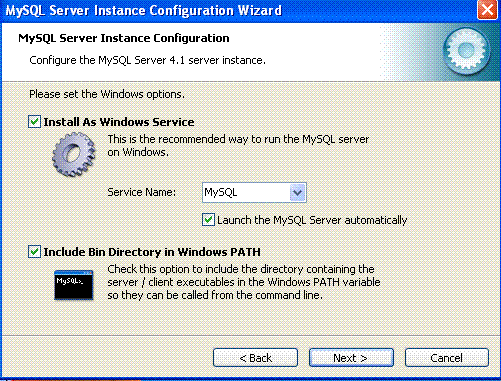Screen dimensions: 501x381
Task: Return with the Back button
Action: click(x=255, y=358)
